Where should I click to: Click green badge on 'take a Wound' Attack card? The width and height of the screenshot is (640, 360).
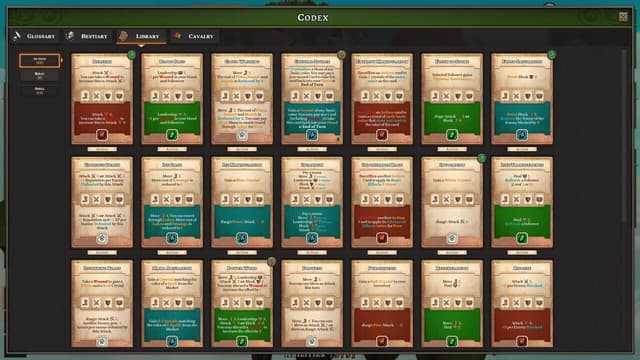coord(131,54)
